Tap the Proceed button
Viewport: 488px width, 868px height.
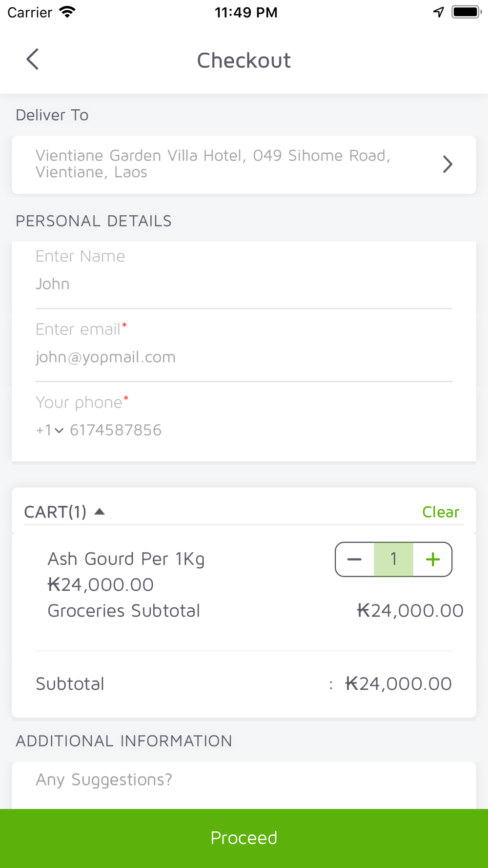coord(244,838)
